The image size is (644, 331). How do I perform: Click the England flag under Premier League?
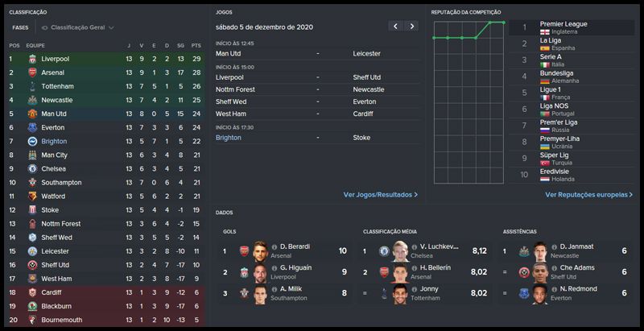(544, 32)
